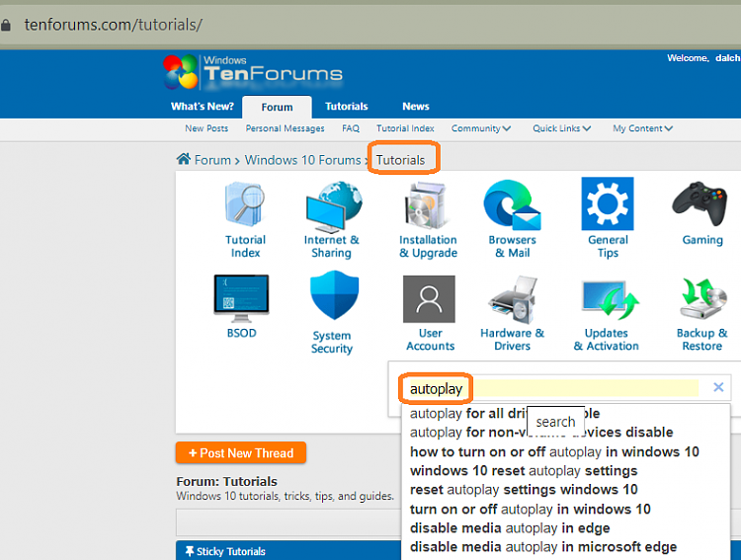Switch to the Forum tab
741x560 pixels.
tap(277, 108)
